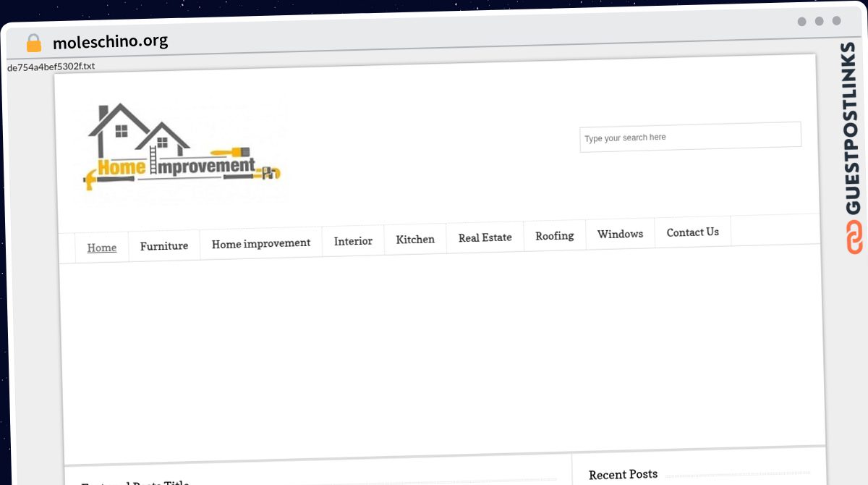This screenshot has width=868, height=485.
Task: Click the orange chain-link GuestPostLinks icon
Action: 854,237
